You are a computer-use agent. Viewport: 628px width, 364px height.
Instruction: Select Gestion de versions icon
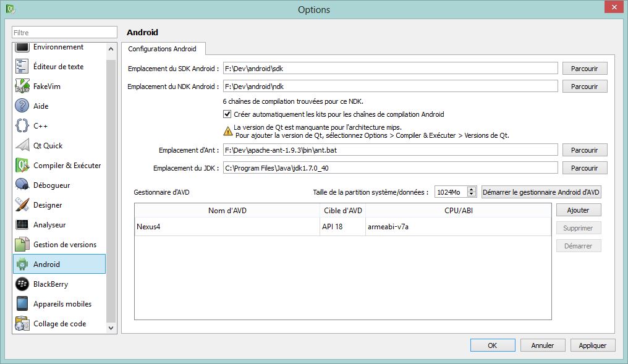point(22,244)
